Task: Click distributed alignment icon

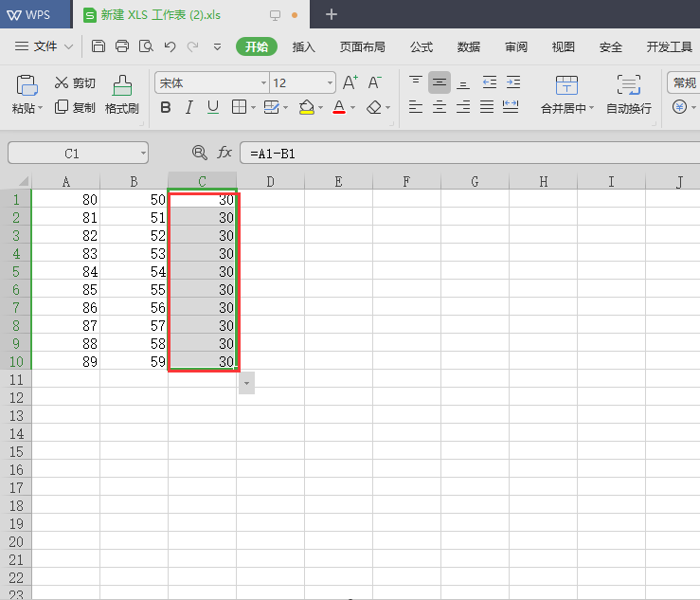Action: point(511,107)
